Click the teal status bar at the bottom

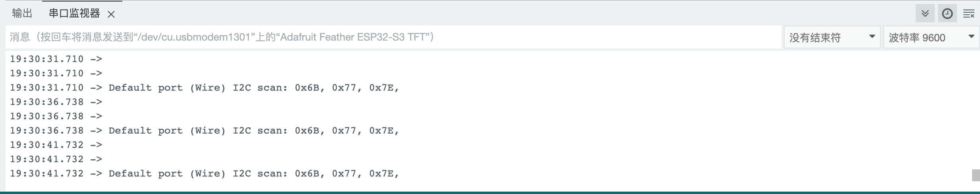click(490, 192)
